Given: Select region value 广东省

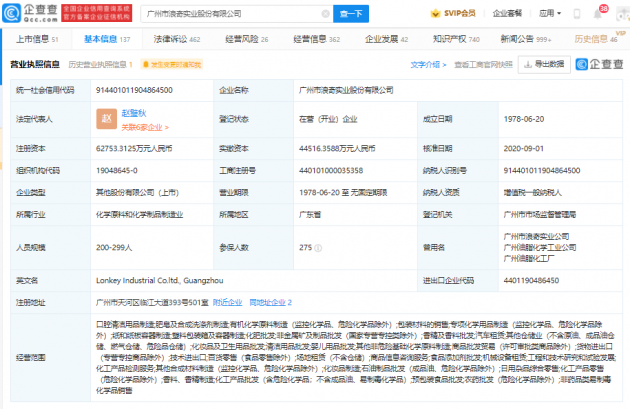Looking at the screenshot, I should coord(310,215).
